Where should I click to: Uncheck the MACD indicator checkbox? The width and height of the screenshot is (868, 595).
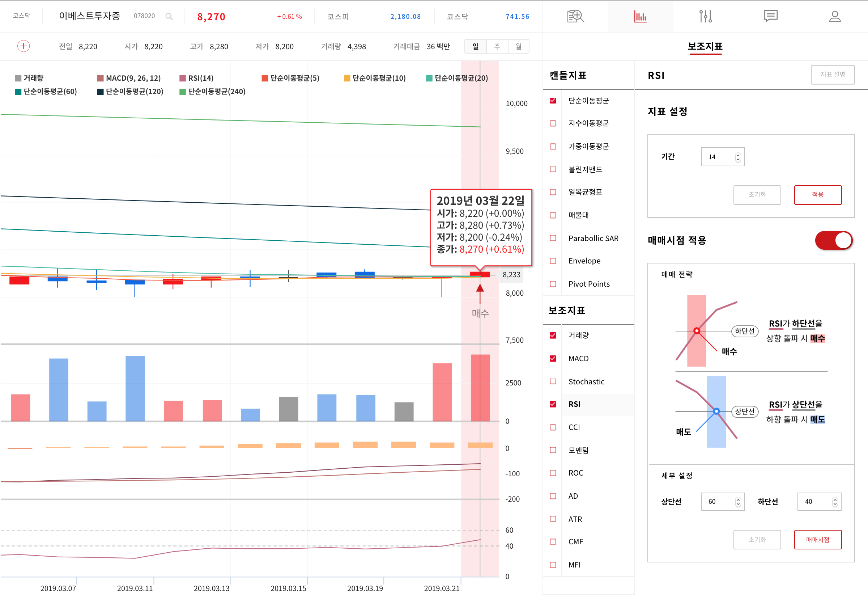[553, 358]
